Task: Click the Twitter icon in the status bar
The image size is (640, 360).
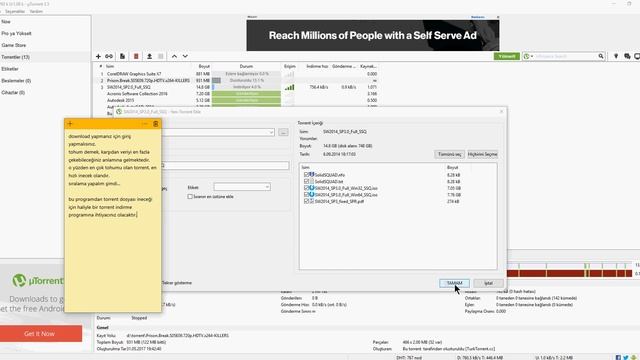Action: [x=626, y=358]
